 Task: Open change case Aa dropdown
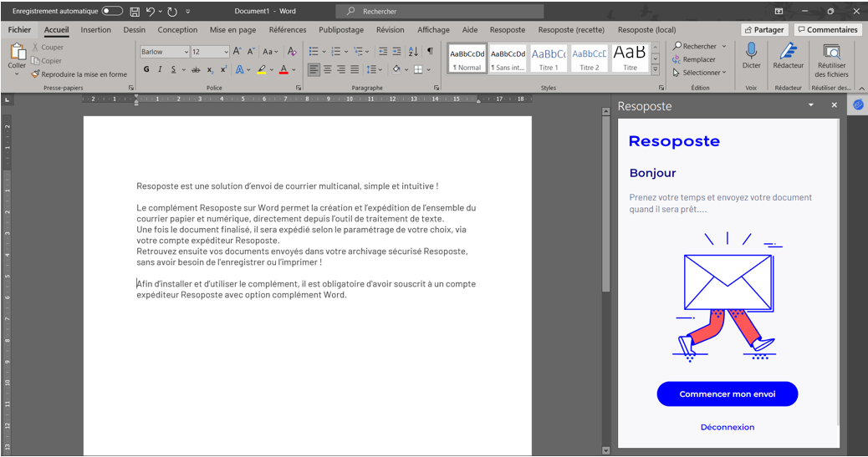[270, 52]
